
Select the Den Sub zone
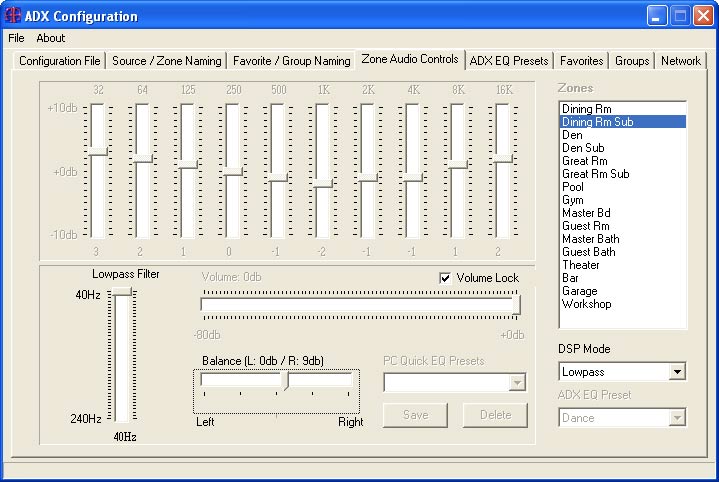(623, 148)
